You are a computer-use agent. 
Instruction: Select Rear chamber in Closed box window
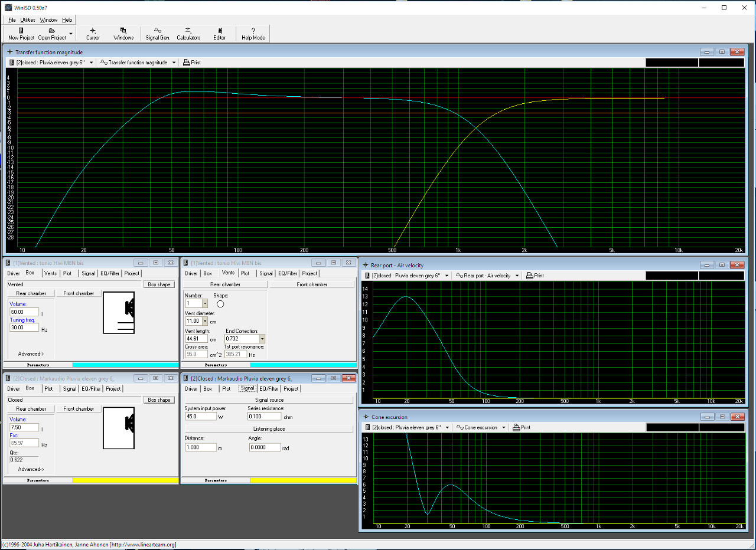(31, 409)
